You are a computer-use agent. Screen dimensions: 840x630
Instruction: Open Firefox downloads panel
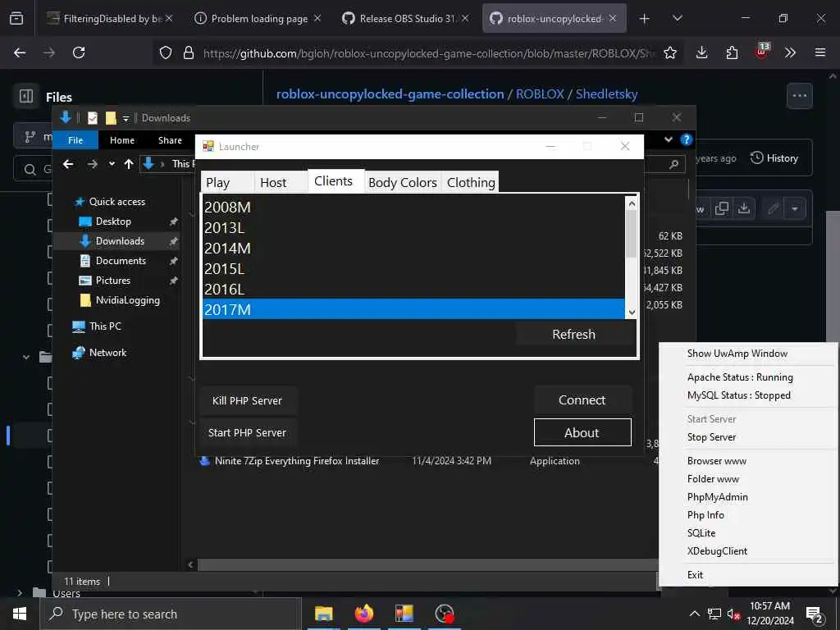coord(702,52)
